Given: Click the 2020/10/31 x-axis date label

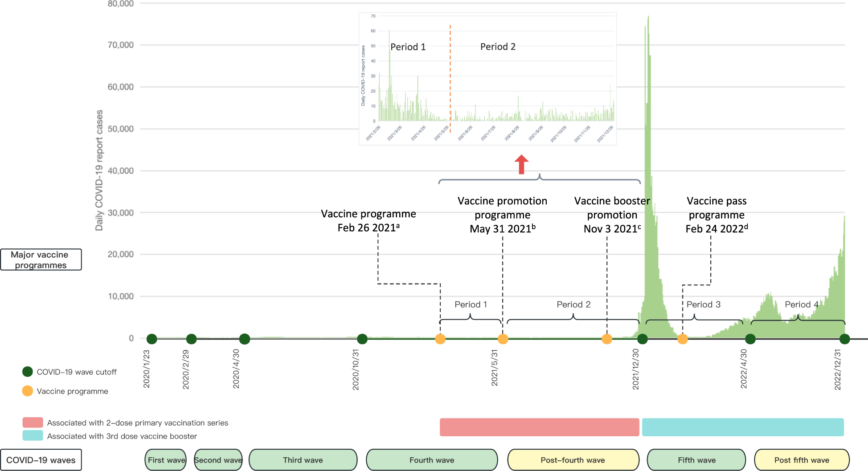Looking at the screenshot, I should [x=356, y=369].
